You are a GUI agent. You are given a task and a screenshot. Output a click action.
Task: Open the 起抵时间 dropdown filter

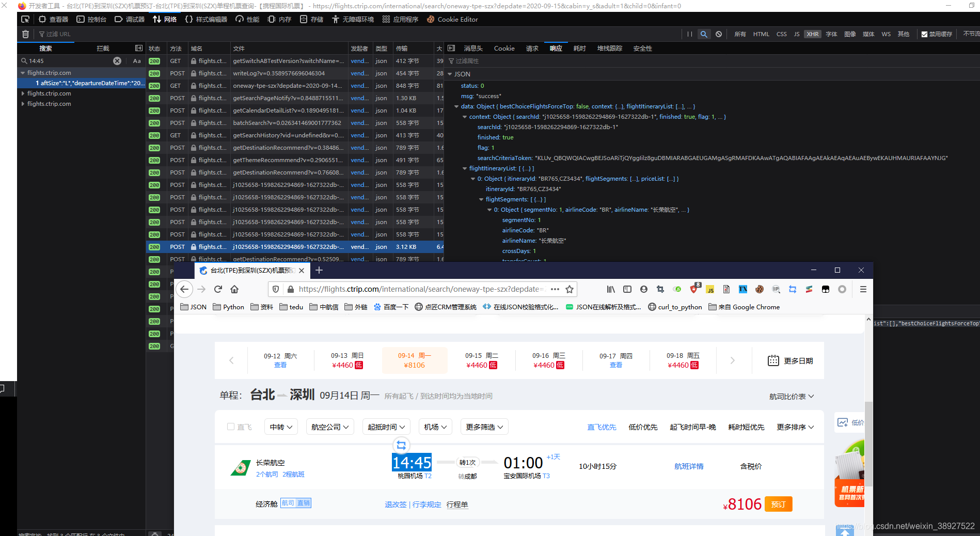click(x=386, y=427)
